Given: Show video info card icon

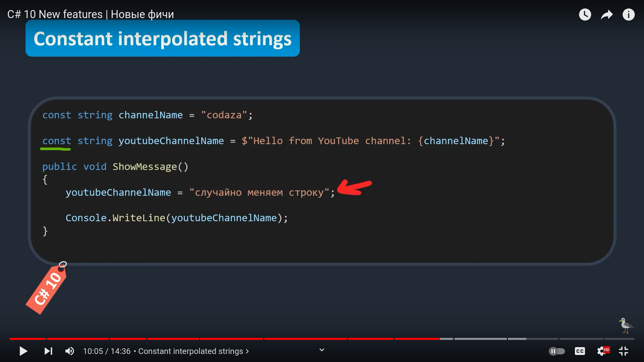Looking at the screenshot, I should (x=629, y=15).
